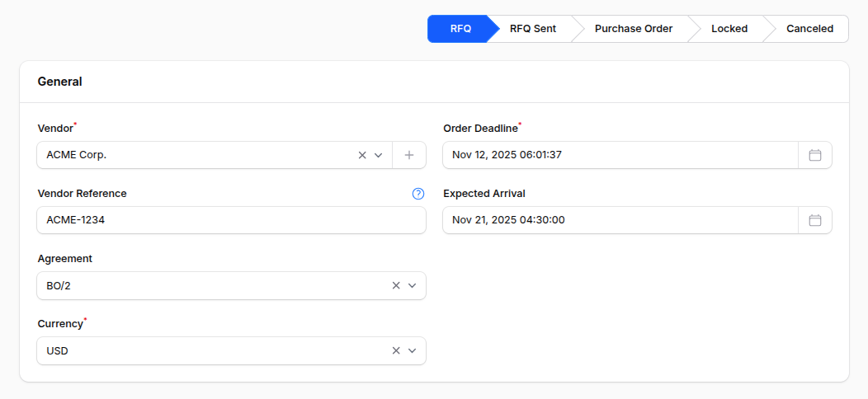The width and height of the screenshot is (868, 399).
Task: Set the status to Locked
Action: pyautogui.click(x=729, y=29)
